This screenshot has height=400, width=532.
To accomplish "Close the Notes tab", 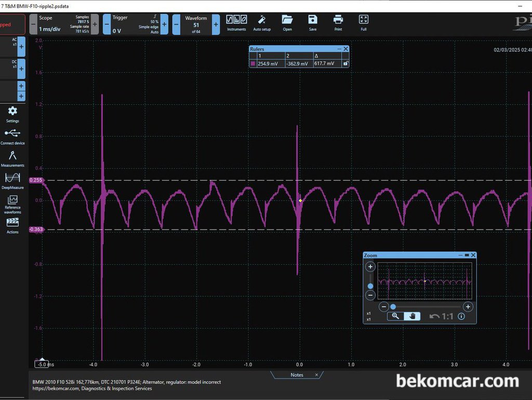I will 316,375.
